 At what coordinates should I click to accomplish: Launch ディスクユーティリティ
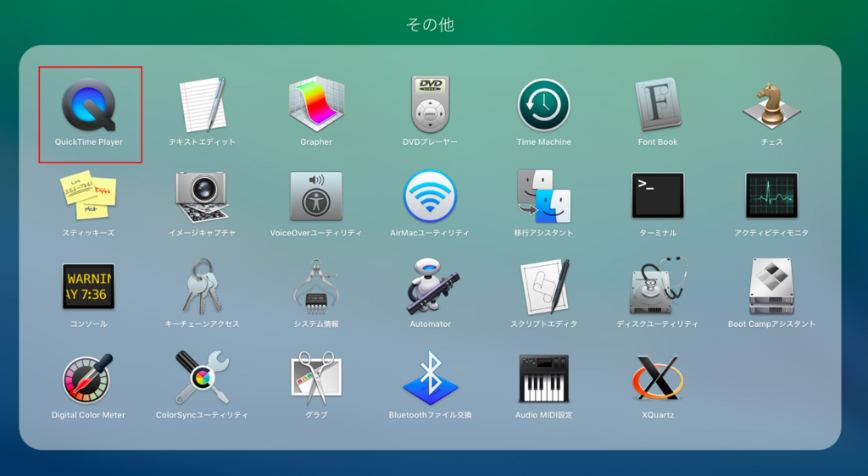coord(658,285)
